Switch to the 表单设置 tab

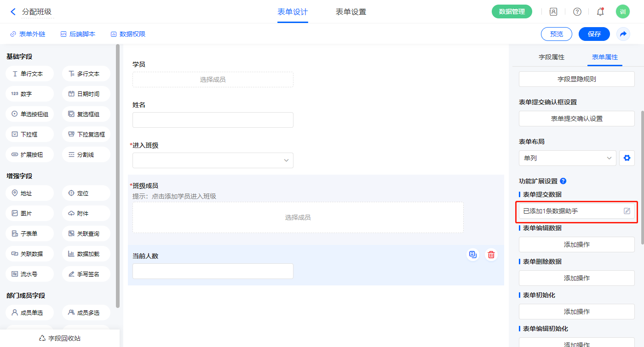point(351,12)
